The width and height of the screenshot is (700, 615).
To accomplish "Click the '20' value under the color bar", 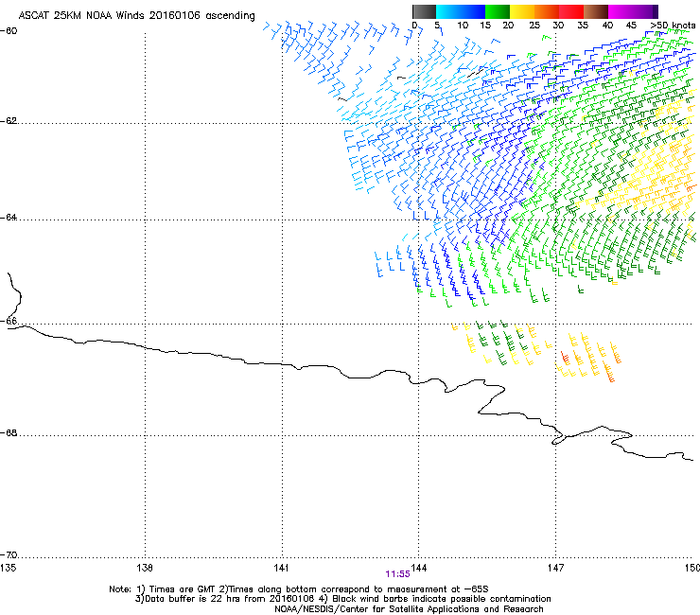I will 508,26.
